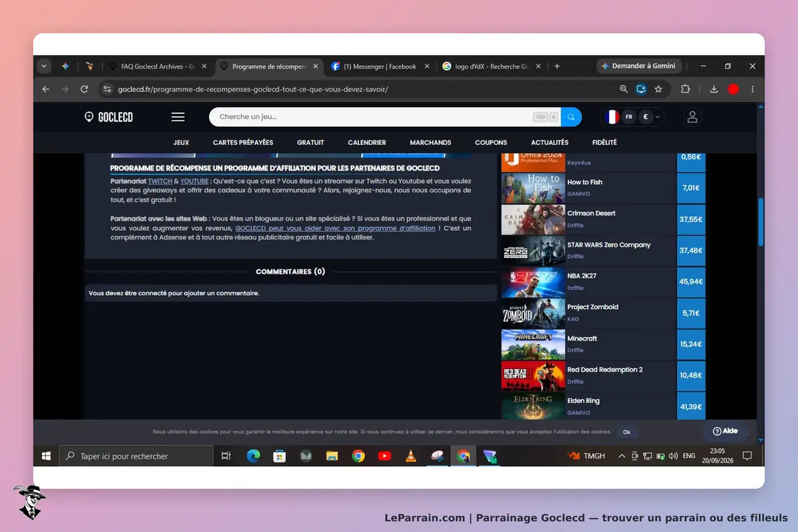Open the GRATUIT menu item

(311, 142)
